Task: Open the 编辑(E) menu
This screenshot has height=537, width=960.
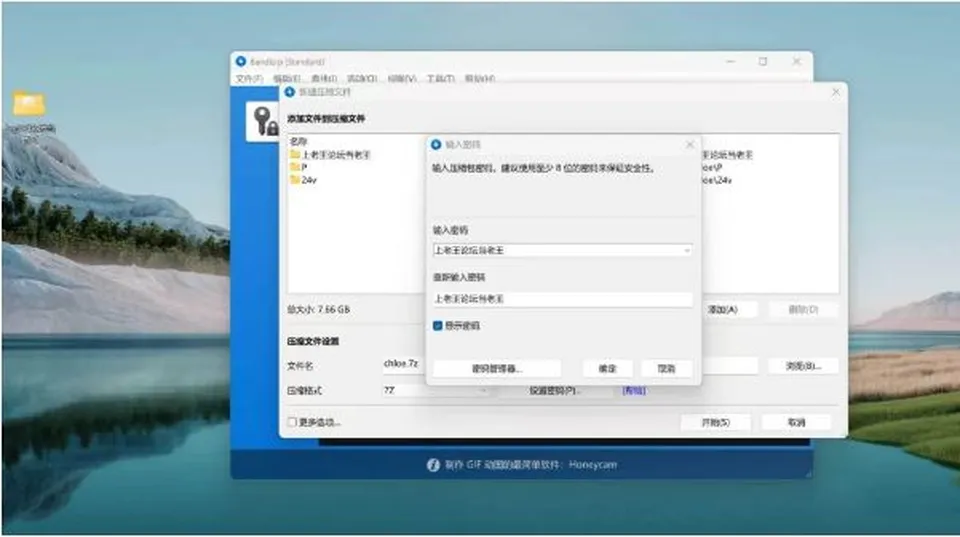Action: coord(287,78)
